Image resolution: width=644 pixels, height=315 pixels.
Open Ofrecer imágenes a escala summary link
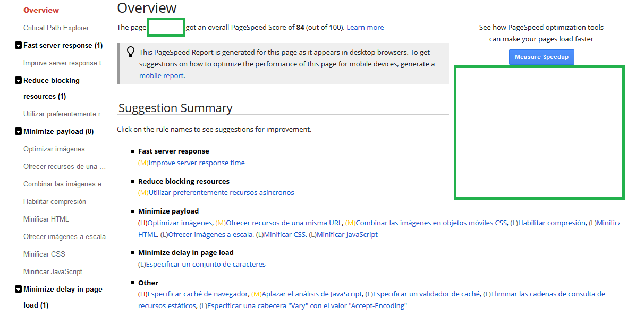pyautogui.click(x=210, y=234)
